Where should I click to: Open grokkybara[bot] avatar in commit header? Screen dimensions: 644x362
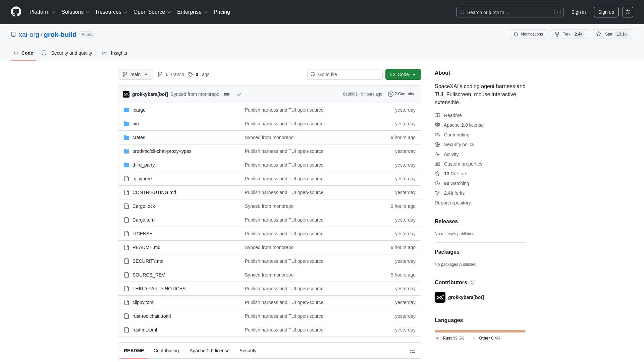tap(126, 94)
